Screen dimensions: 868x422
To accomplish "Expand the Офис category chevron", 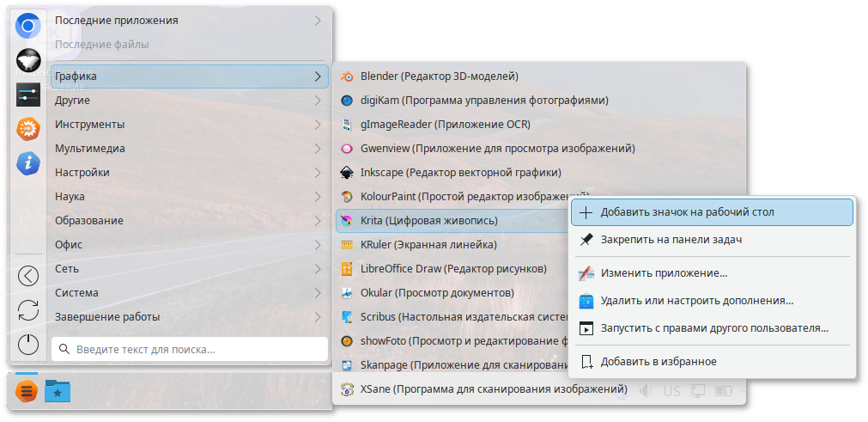I will (318, 245).
